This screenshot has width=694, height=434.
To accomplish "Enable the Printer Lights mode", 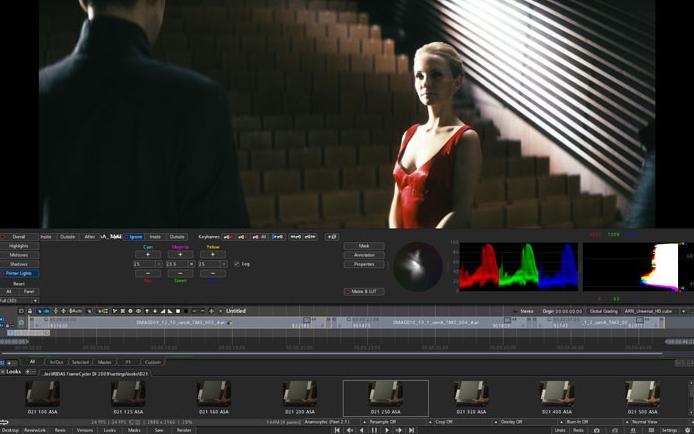I will 19,273.
